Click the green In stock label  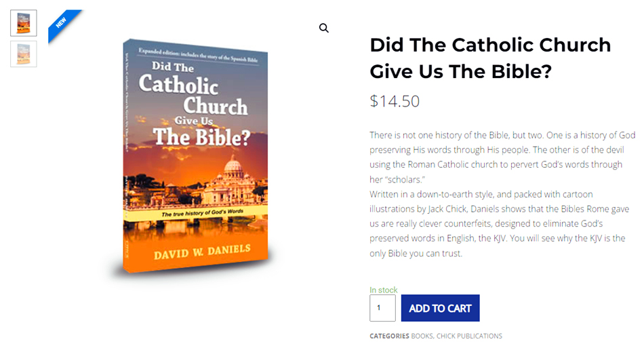[384, 290]
